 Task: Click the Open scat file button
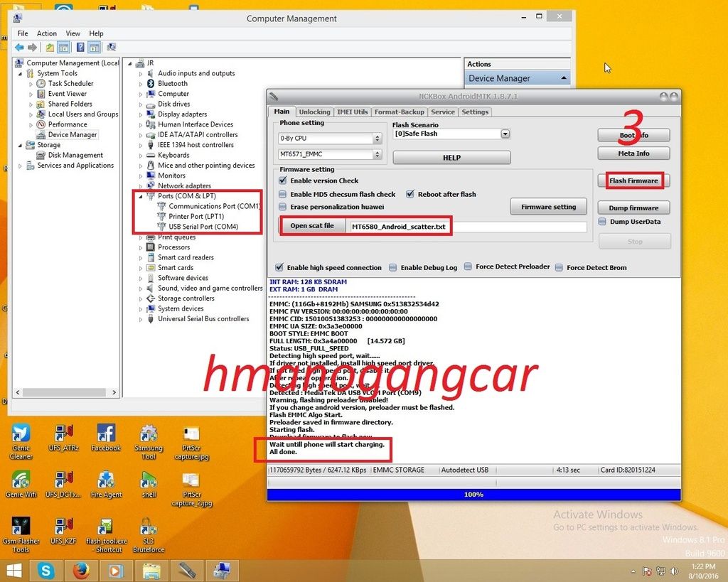click(312, 226)
